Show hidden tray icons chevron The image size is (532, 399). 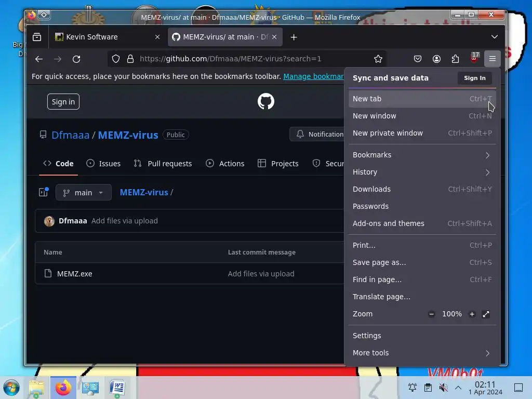tap(458, 388)
